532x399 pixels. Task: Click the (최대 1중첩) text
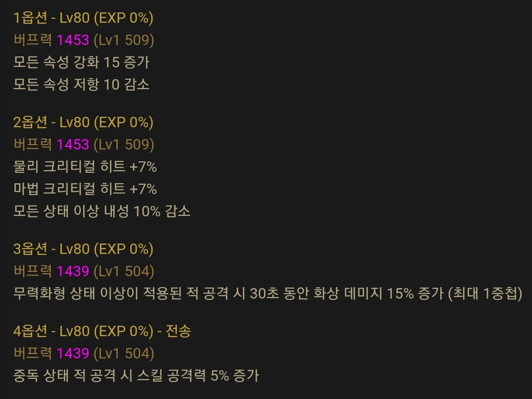tap(485, 294)
